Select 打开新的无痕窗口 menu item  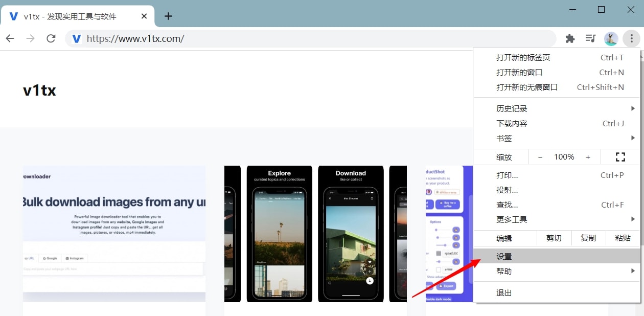[x=527, y=87]
